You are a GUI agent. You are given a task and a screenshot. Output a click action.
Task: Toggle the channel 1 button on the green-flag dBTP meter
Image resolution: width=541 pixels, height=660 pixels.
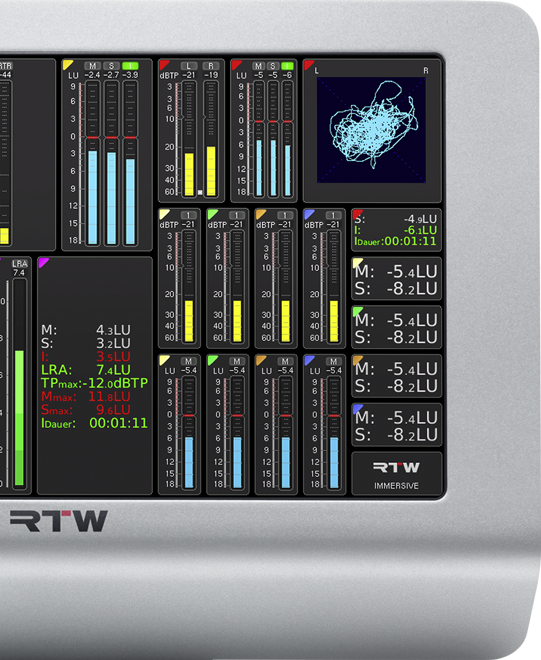[237, 215]
